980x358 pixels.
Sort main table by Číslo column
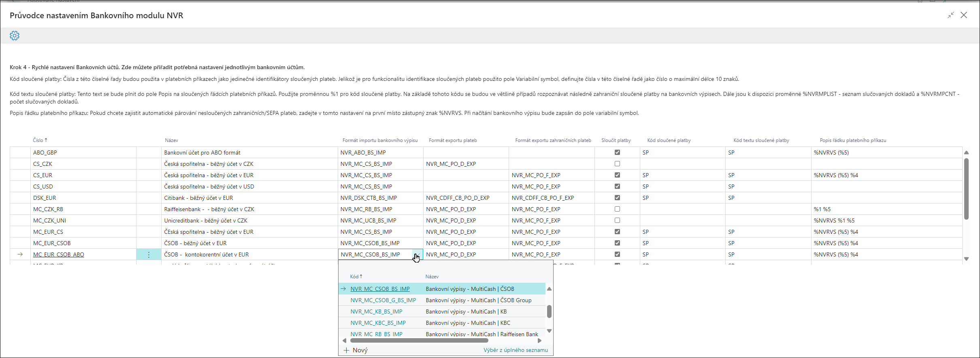pyautogui.click(x=40, y=140)
